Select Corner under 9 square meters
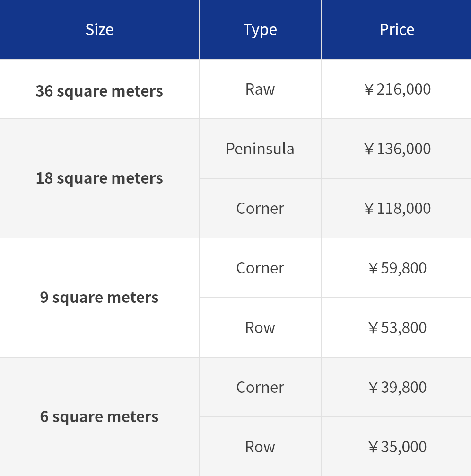 tap(260, 268)
